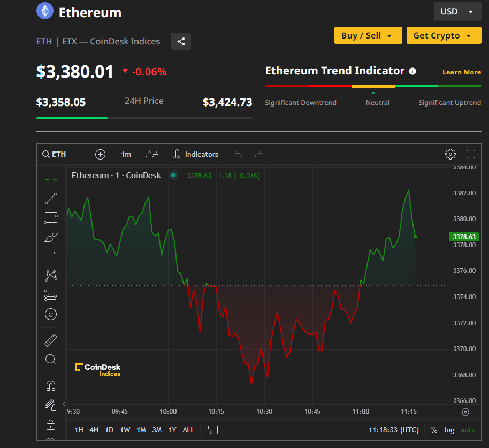The width and height of the screenshot is (489, 448).
Task: Select the 1Y time range
Action: (x=172, y=430)
